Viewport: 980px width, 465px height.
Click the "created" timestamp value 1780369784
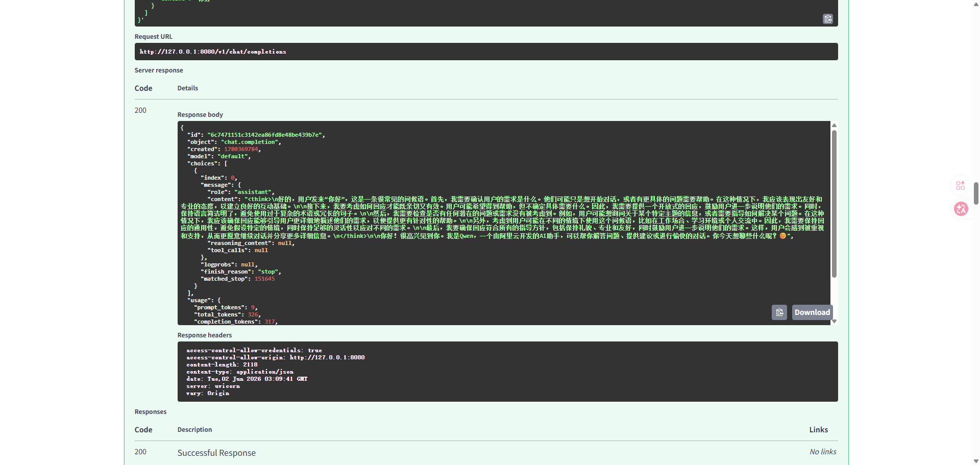[x=241, y=149]
